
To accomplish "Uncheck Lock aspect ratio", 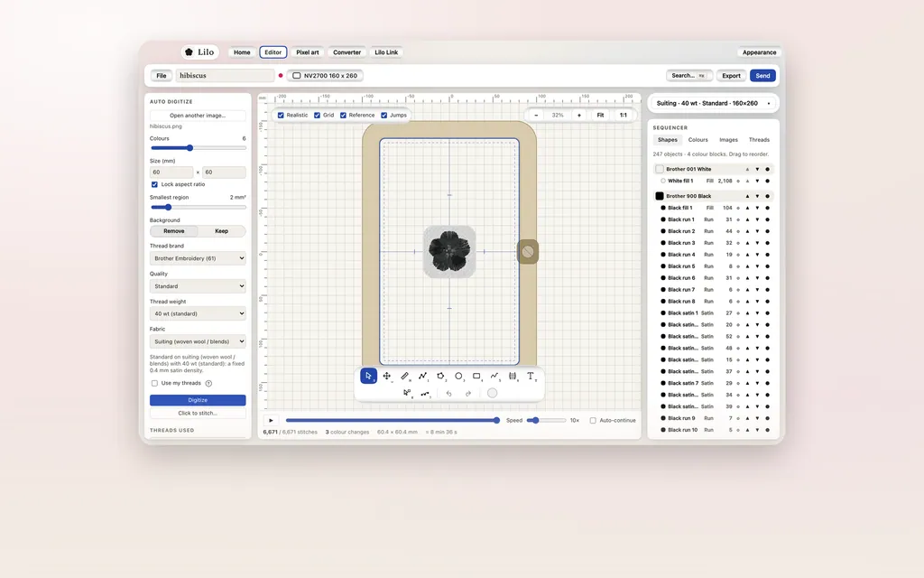I will 154,184.
